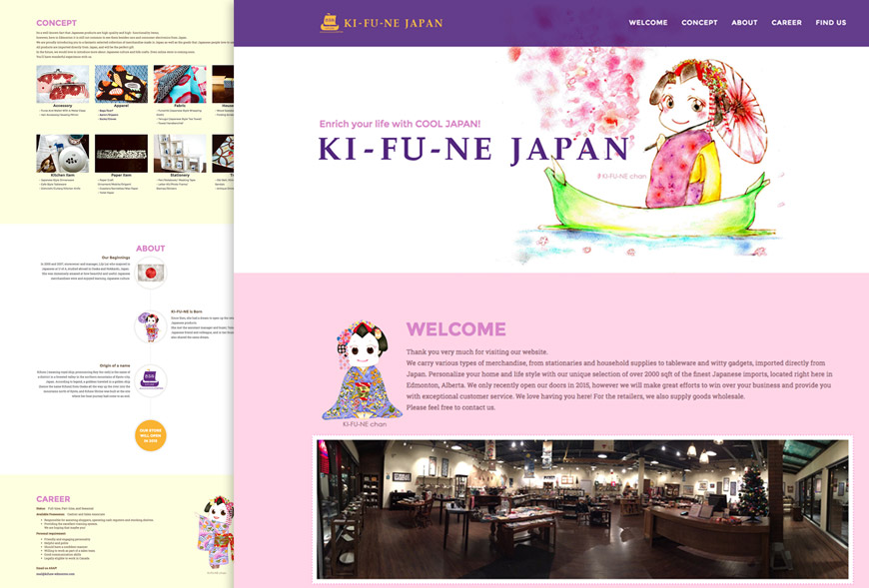Click the Kitchen Item category label
Viewport: 869px width, 588px height.
click(63, 175)
